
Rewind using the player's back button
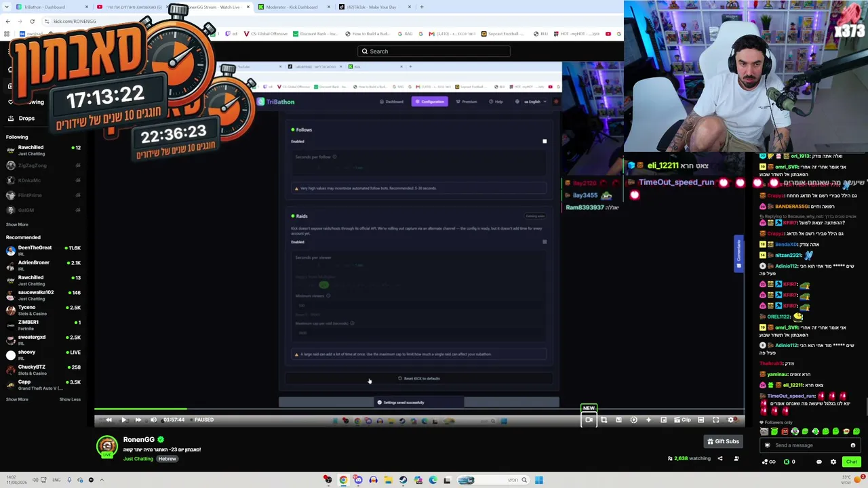[x=108, y=420]
